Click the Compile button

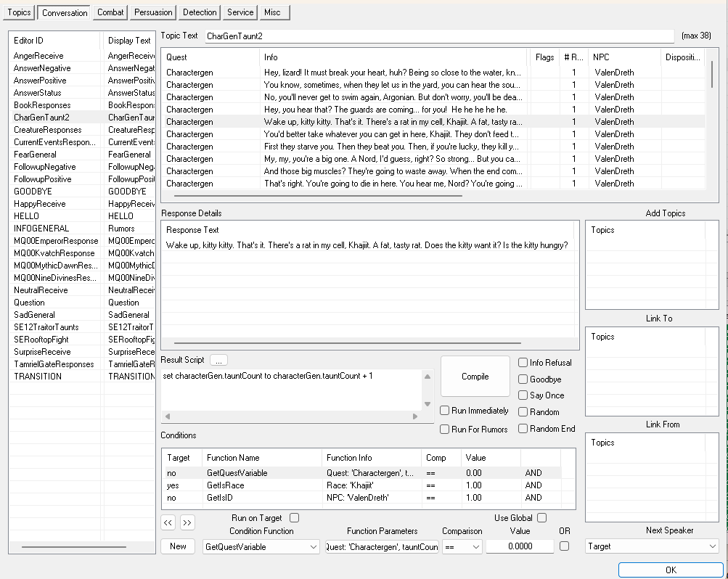[475, 377]
